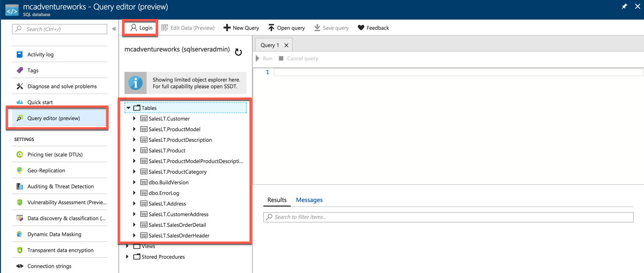Expand the Views folder
Image resolution: width=644 pixels, height=273 pixels.
[127, 246]
